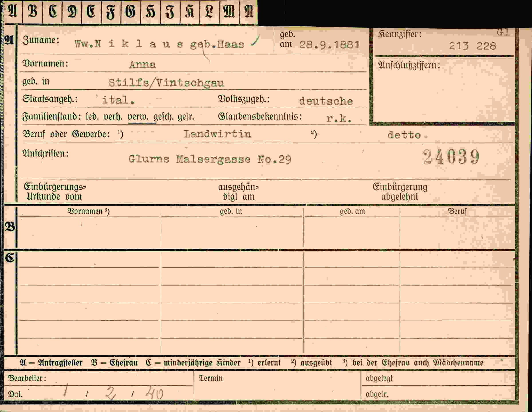Screen dimensions: 532x412
Task: Click the religion value 'r.k.'
Action: 339,118
